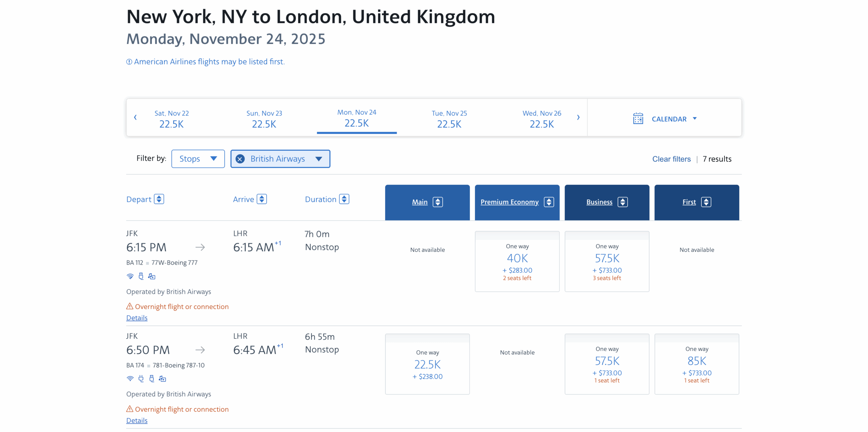Toggle sorting on the Duration column

[x=344, y=199]
